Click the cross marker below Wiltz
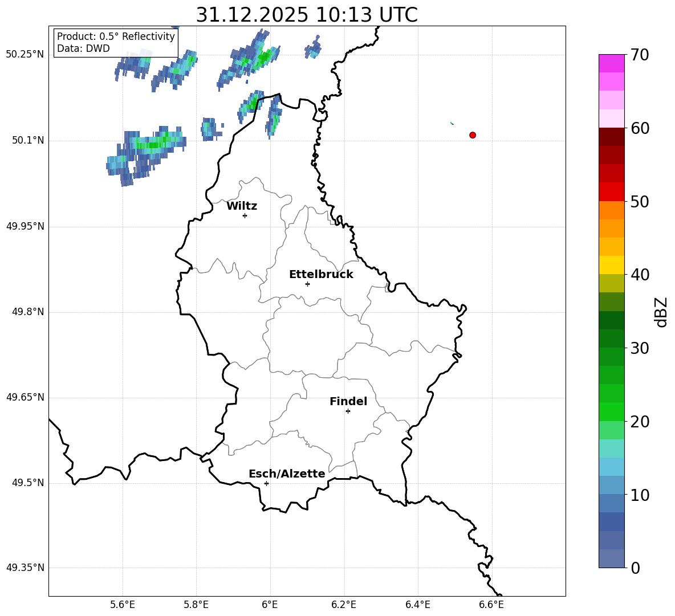The width and height of the screenshot is (675, 616). coord(245,215)
